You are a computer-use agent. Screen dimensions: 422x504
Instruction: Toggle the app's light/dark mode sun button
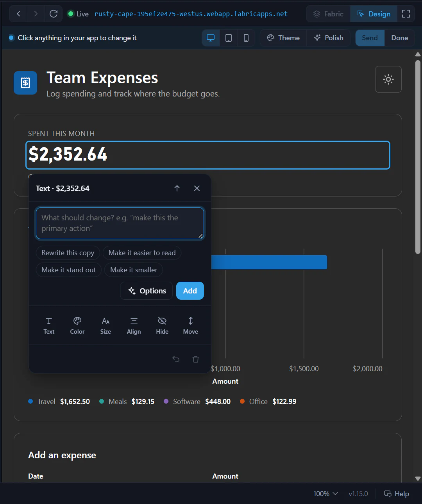(x=388, y=79)
